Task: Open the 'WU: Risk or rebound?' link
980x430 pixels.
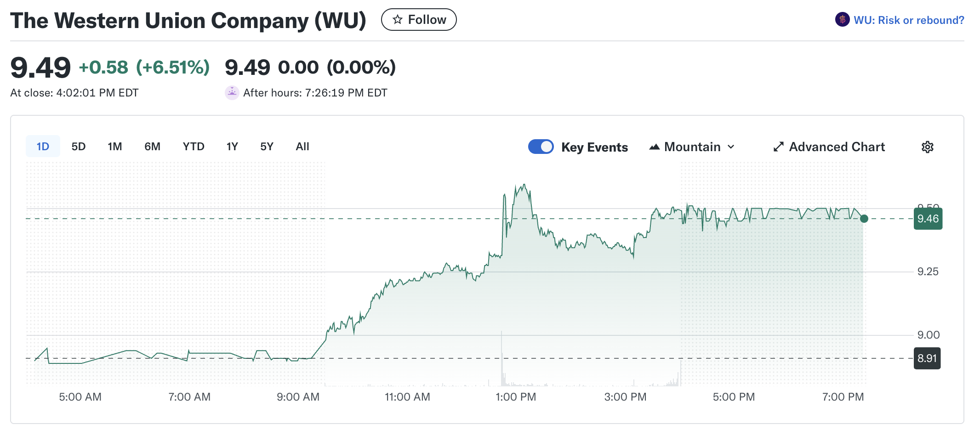Action: (909, 20)
